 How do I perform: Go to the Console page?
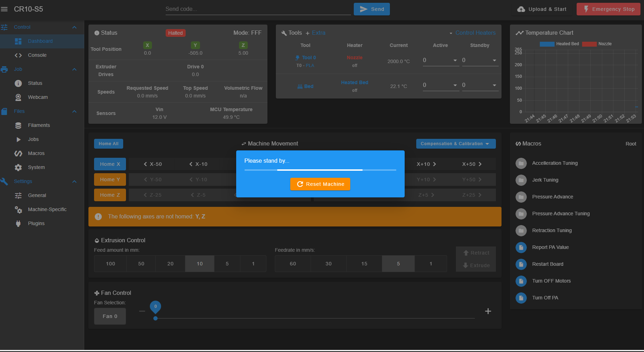pyautogui.click(x=42, y=55)
